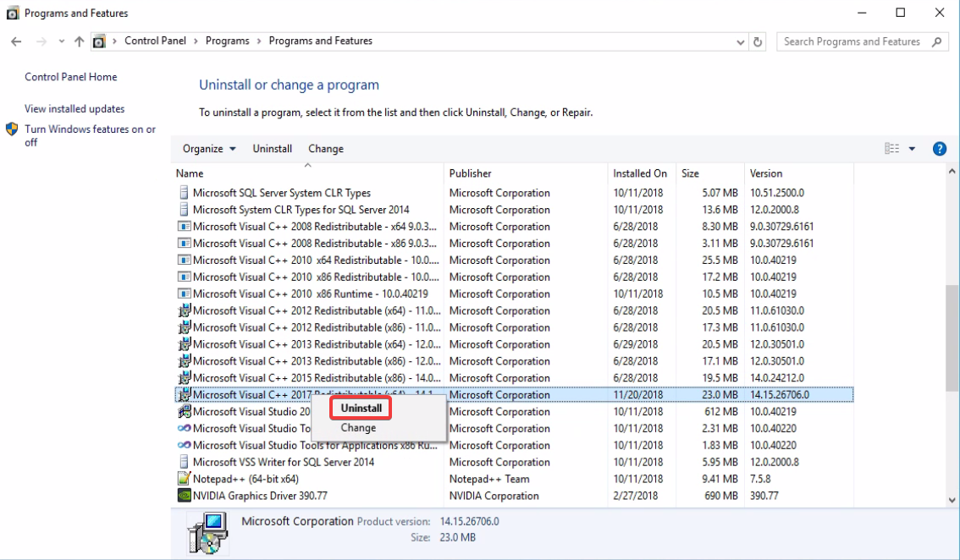
Task: Click icon of Visual C++ 2012 Redistributable (x64)
Action: (x=184, y=310)
